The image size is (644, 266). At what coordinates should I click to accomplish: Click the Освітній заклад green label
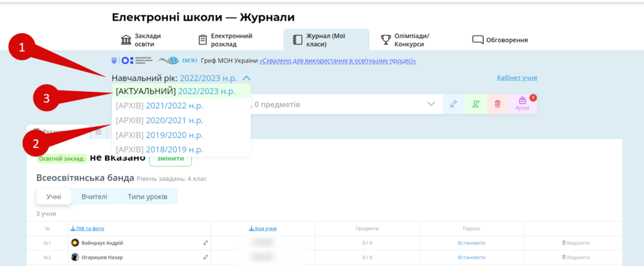62,158
